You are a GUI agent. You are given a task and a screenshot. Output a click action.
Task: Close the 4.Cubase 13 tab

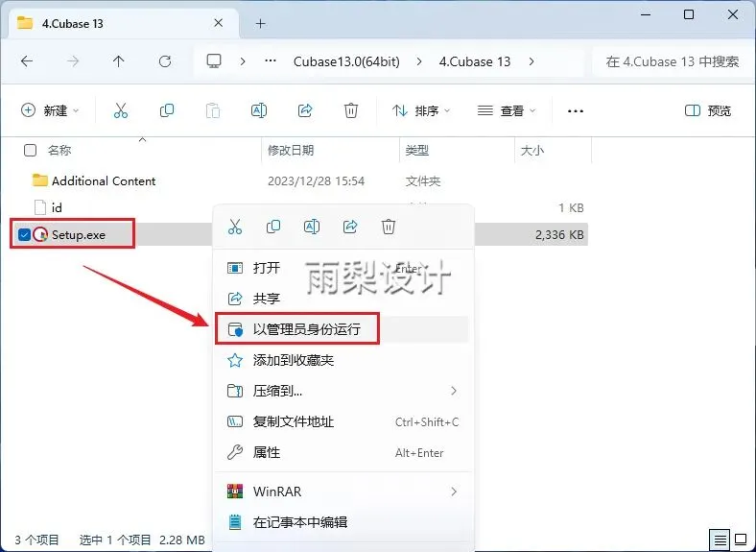(219, 23)
